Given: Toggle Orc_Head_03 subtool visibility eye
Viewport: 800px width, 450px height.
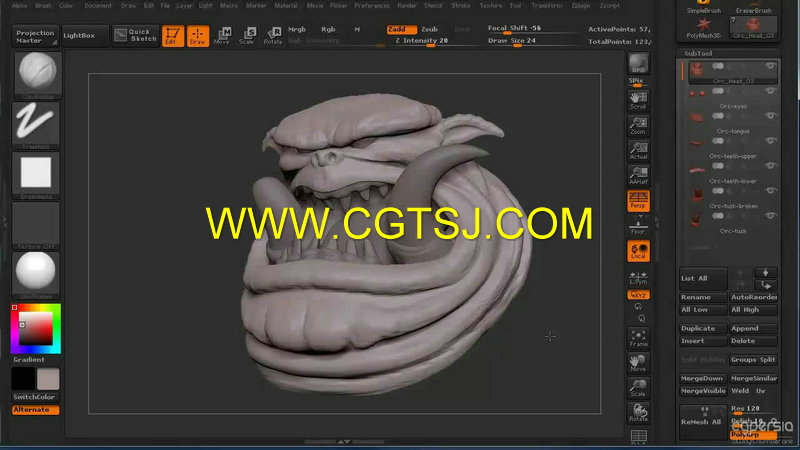Looking at the screenshot, I should pyautogui.click(x=770, y=66).
